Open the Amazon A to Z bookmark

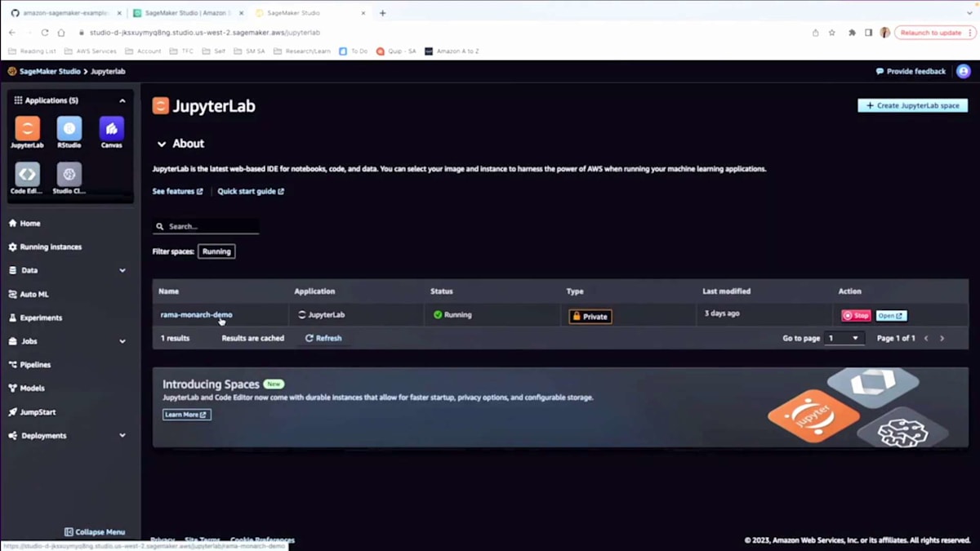pyautogui.click(x=452, y=51)
